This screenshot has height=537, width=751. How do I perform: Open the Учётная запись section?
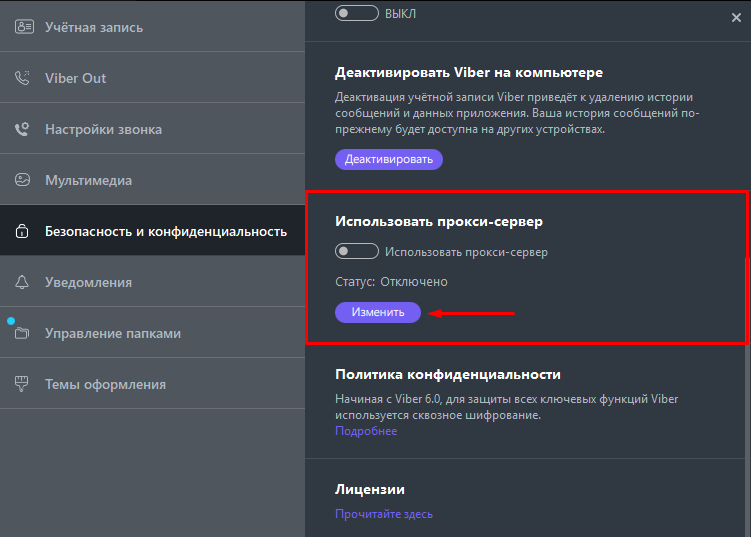(152, 26)
